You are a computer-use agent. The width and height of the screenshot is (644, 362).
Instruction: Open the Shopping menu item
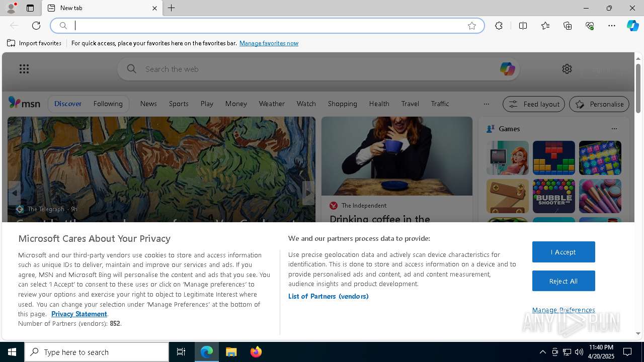(x=342, y=104)
